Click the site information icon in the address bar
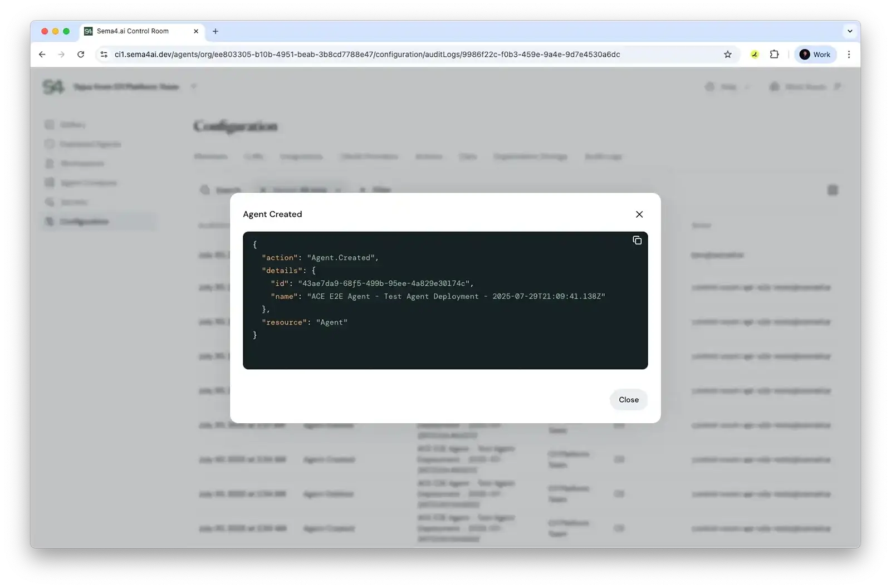The width and height of the screenshot is (891, 588). point(104,55)
